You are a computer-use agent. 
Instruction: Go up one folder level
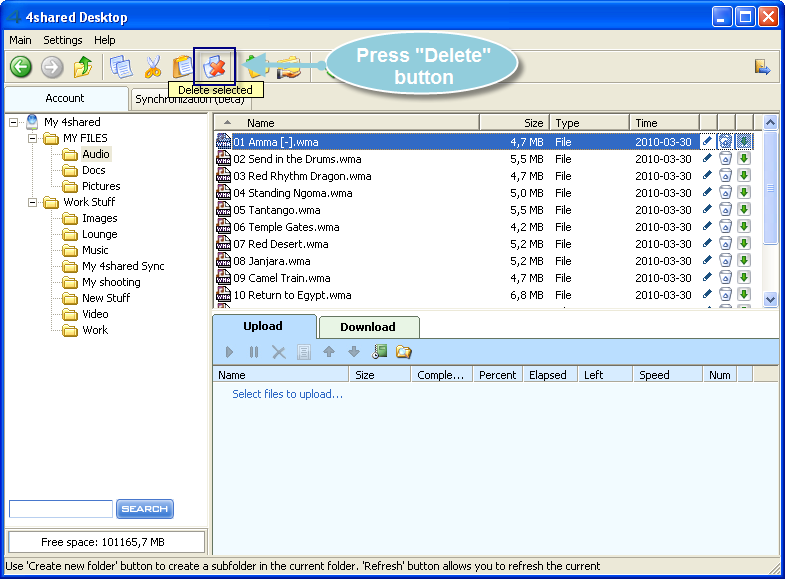pos(83,67)
